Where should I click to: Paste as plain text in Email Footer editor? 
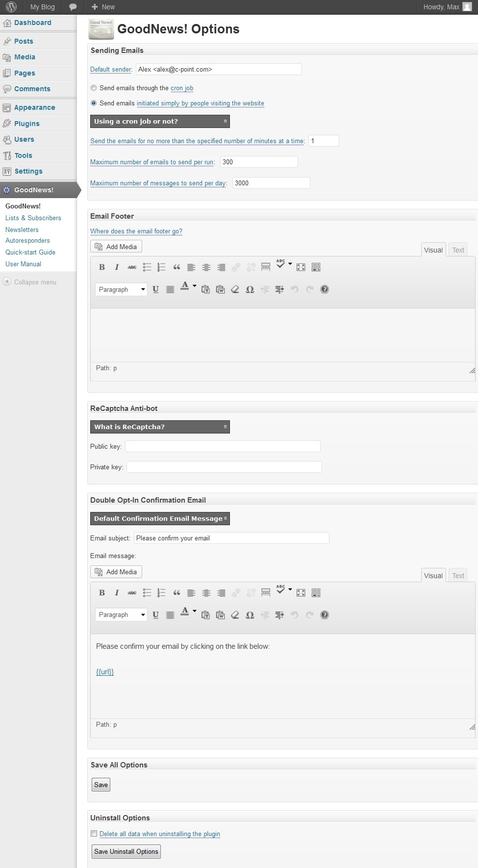tap(206, 289)
